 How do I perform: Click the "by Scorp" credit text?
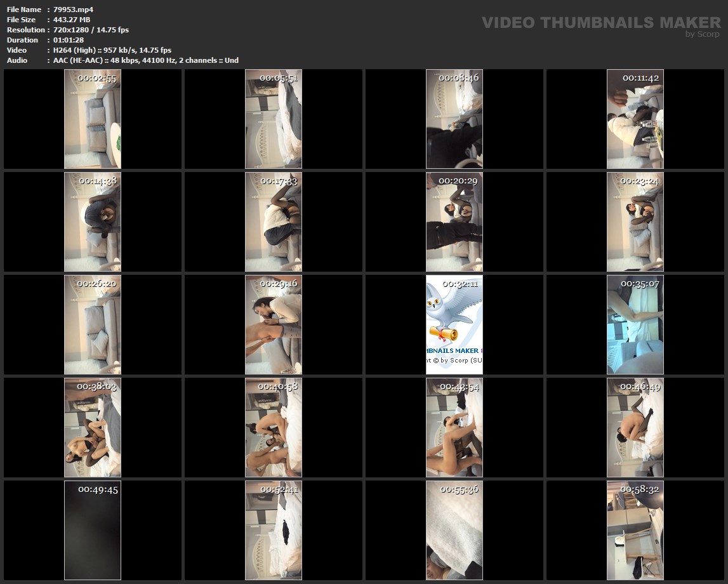(x=703, y=34)
